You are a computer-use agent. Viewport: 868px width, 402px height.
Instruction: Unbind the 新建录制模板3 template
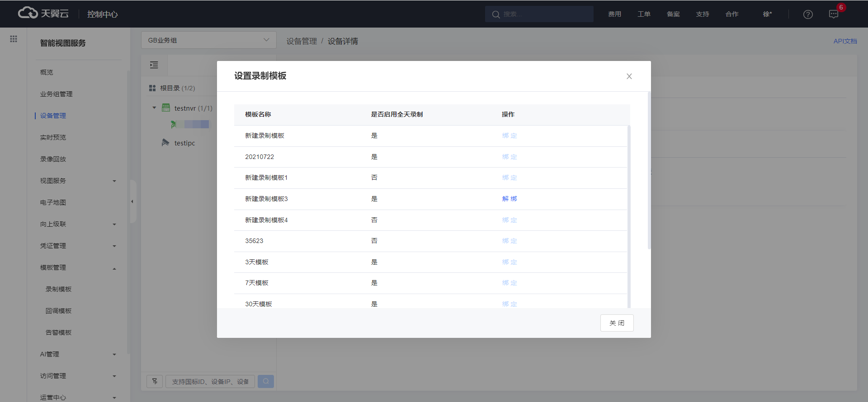pyautogui.click(x=509, y=199)
